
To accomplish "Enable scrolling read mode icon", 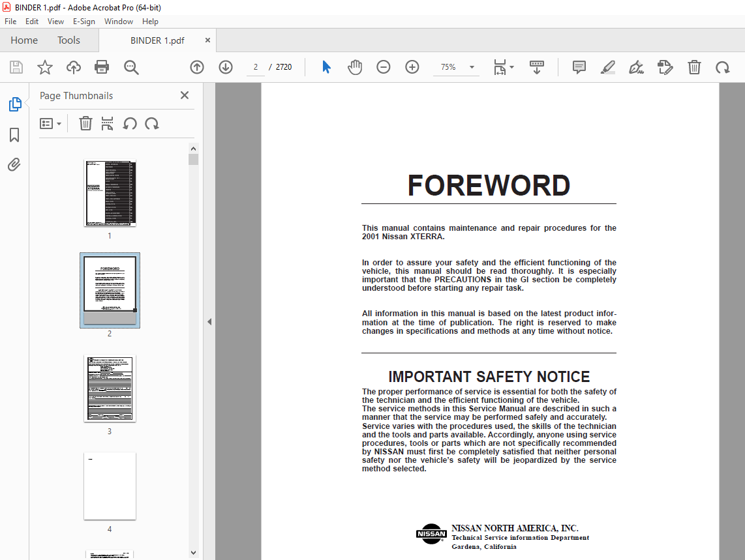I will 536,67.
